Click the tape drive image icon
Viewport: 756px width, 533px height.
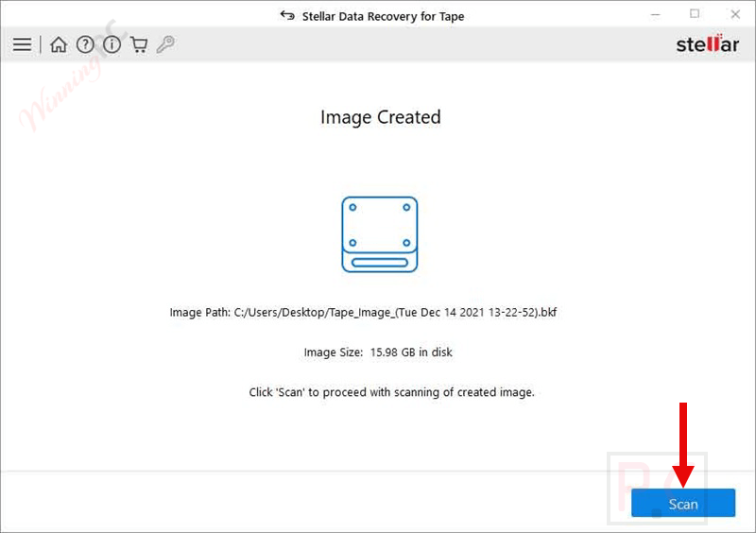[x=380, y=234]
